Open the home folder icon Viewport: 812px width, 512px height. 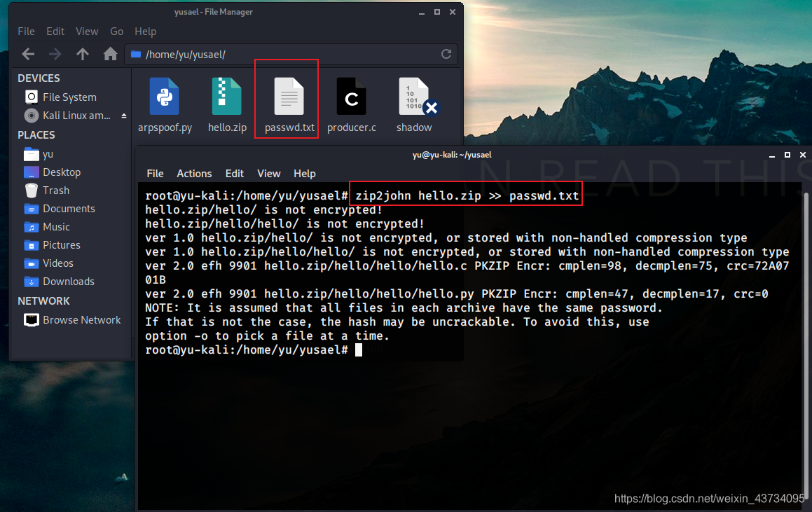pos(110,54)
